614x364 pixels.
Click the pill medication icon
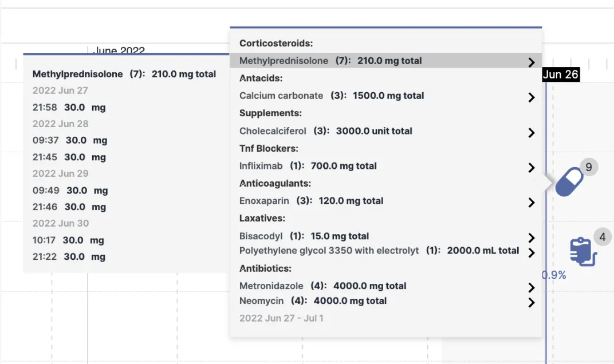[x=569, y=182]
